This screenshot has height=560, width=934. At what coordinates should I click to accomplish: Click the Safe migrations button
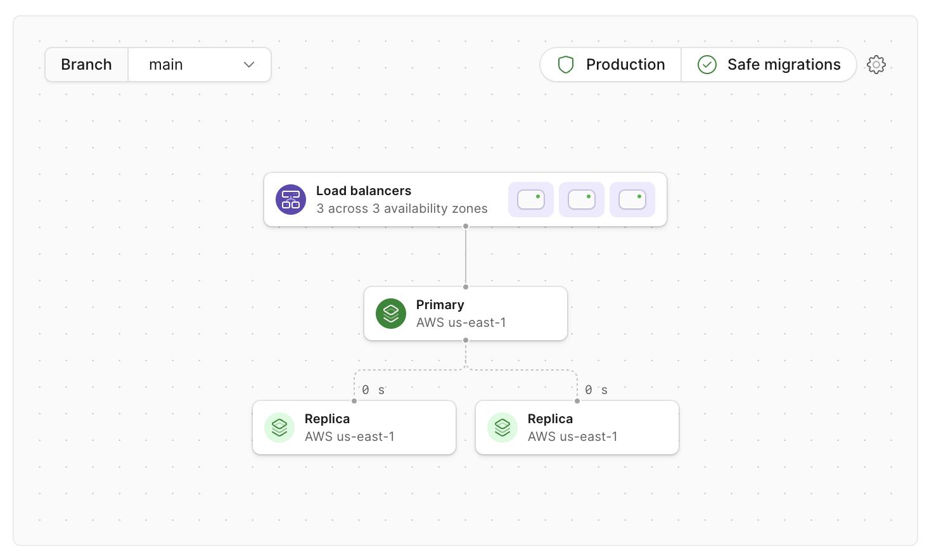[769, 65]
